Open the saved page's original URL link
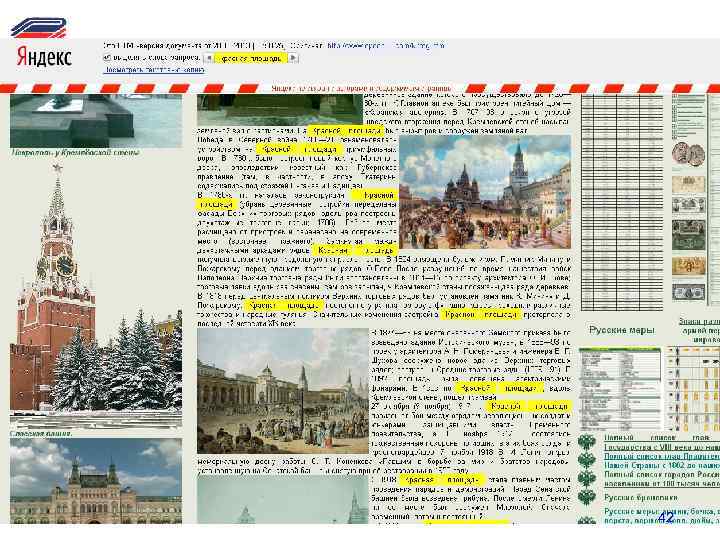 386,46
